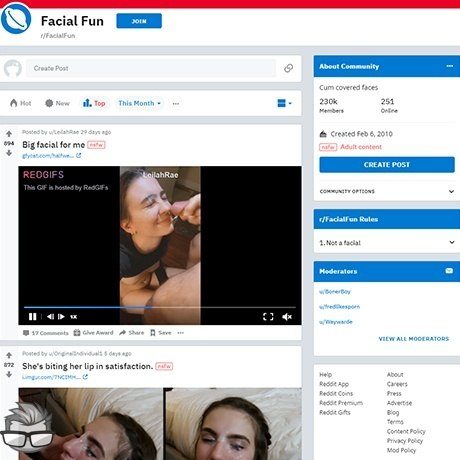Open the About footer link
This screenshot has width=460, height=460.
click(x=395, y=374)
